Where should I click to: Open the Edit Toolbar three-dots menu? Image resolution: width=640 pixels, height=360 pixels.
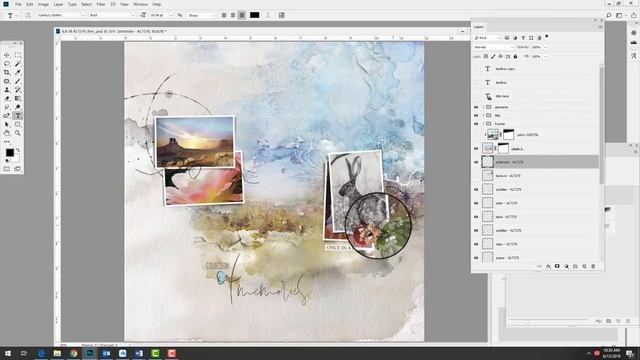coord(7,142)
